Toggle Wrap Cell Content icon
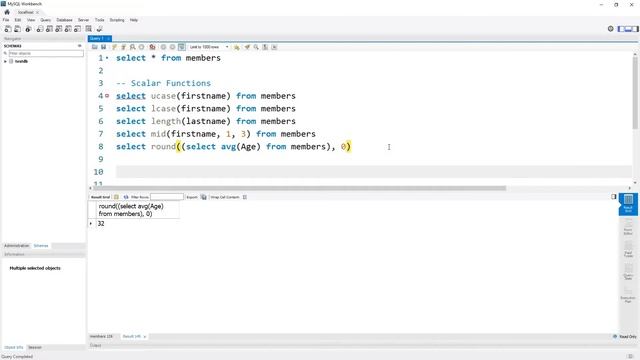640x360 pixels. (x=244, y=197)
